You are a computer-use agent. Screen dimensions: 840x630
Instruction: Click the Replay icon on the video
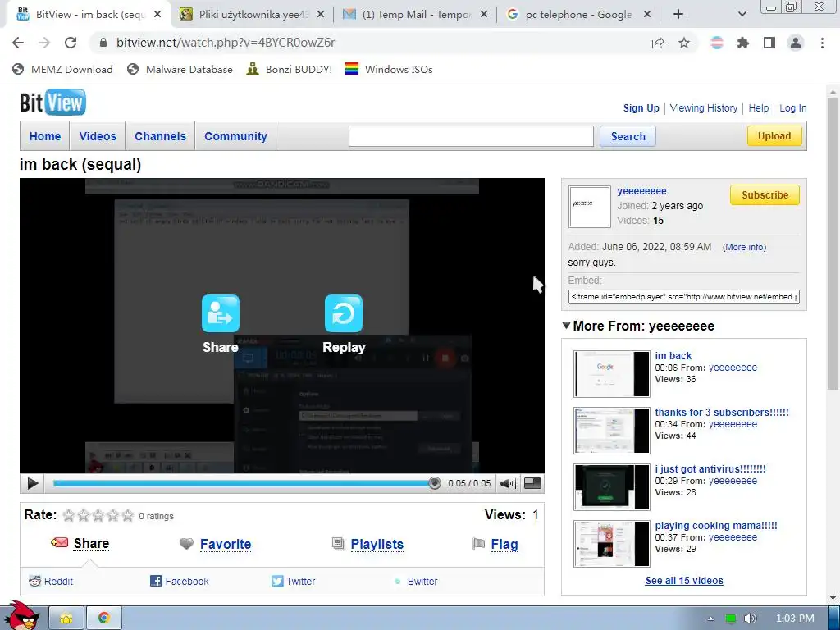[344, 313]
